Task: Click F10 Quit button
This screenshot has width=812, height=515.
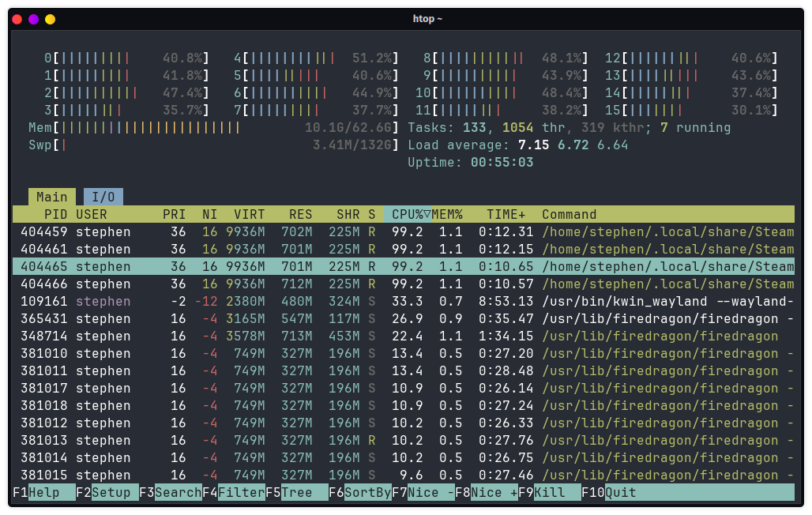Action: point(688,492)
